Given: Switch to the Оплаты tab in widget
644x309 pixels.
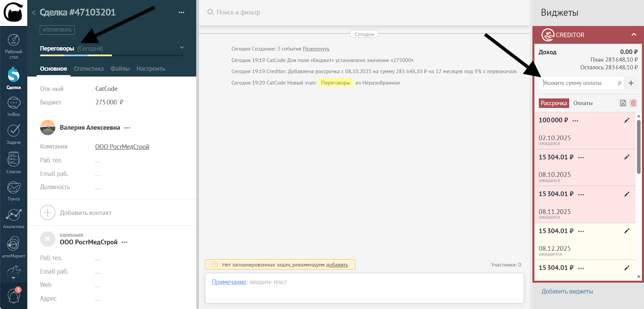Looking at the screenshot, I should 582,103.
